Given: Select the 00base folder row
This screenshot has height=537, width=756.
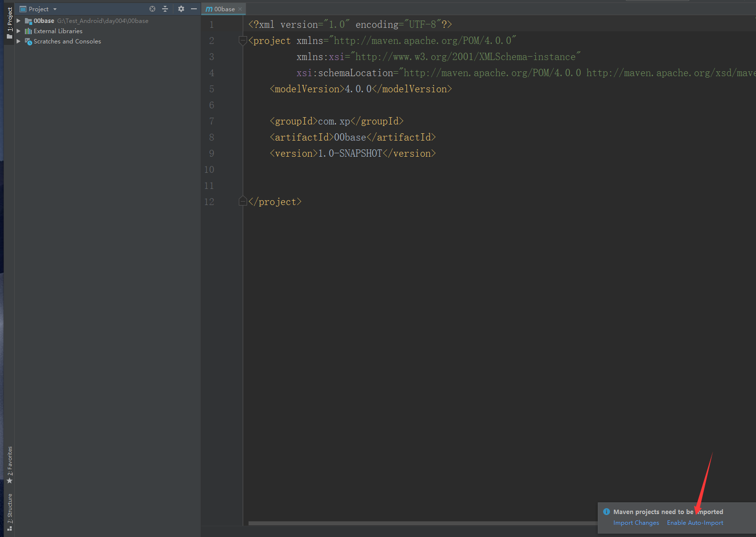Looking at the screenshot, I should 107,21.
